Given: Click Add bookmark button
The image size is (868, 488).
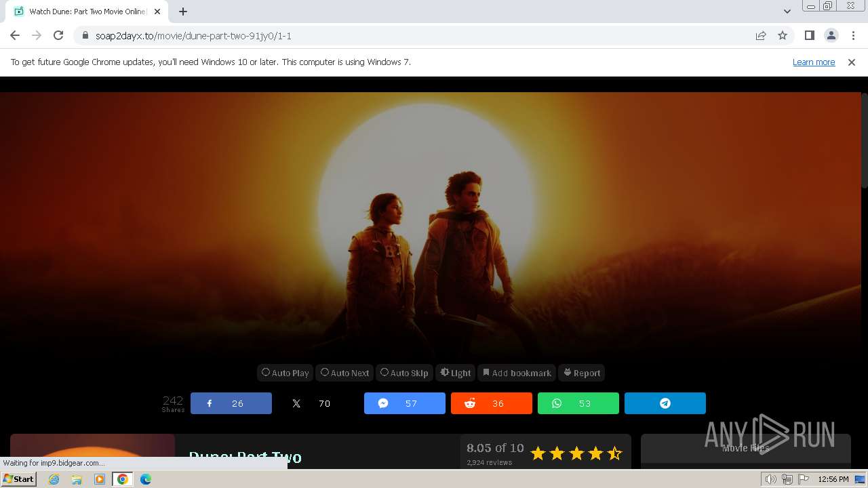Looking at the screenshot, I should pyautogui.click(x=517, y=373).
